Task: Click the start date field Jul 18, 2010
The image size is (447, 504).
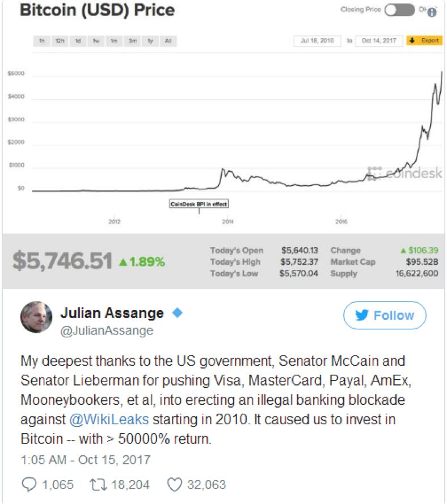Action: click(x=317, y=41)
